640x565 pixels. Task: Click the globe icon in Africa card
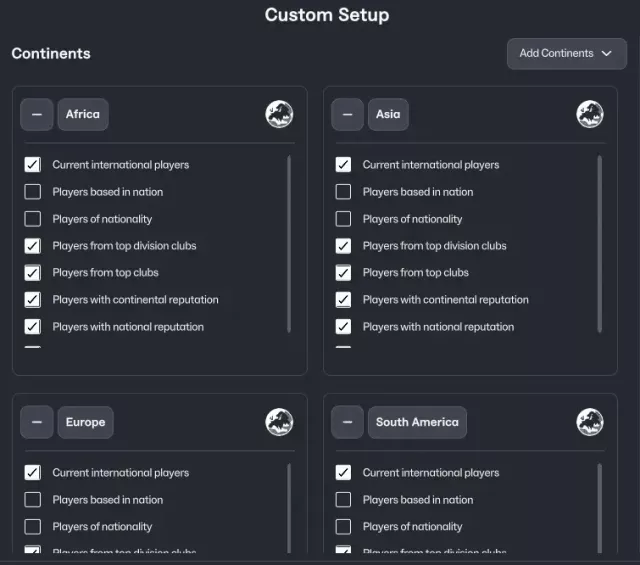279,114
